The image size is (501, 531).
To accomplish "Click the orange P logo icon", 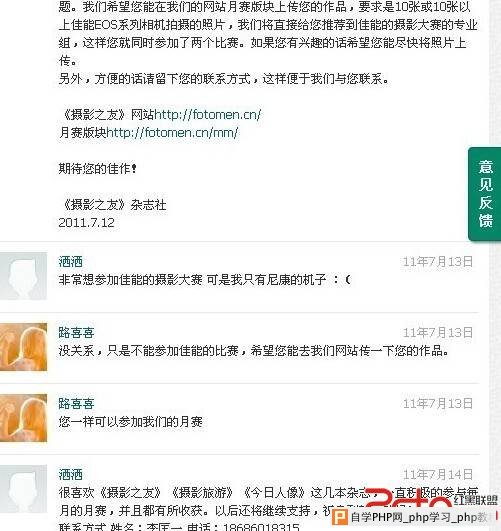I will [x=341, y=517].
